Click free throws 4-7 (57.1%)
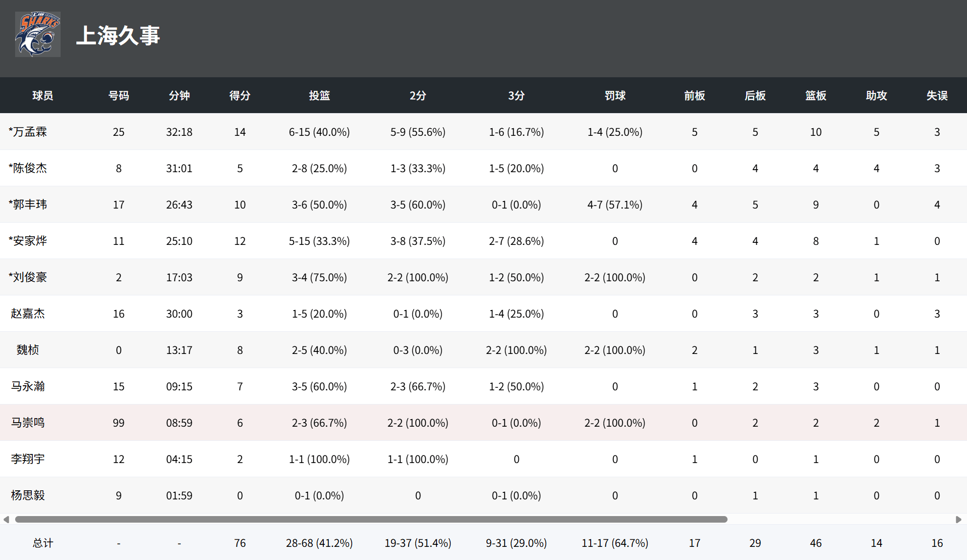 click(615, 205)
